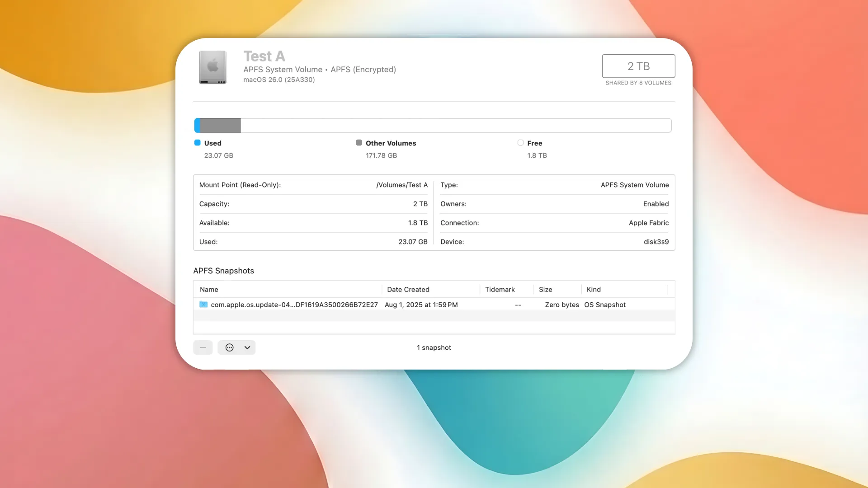Image resolution: width=868 pixels, height=488 pixels.
Task: Click the Free legend square icon
Action: [x=520, y=142]
